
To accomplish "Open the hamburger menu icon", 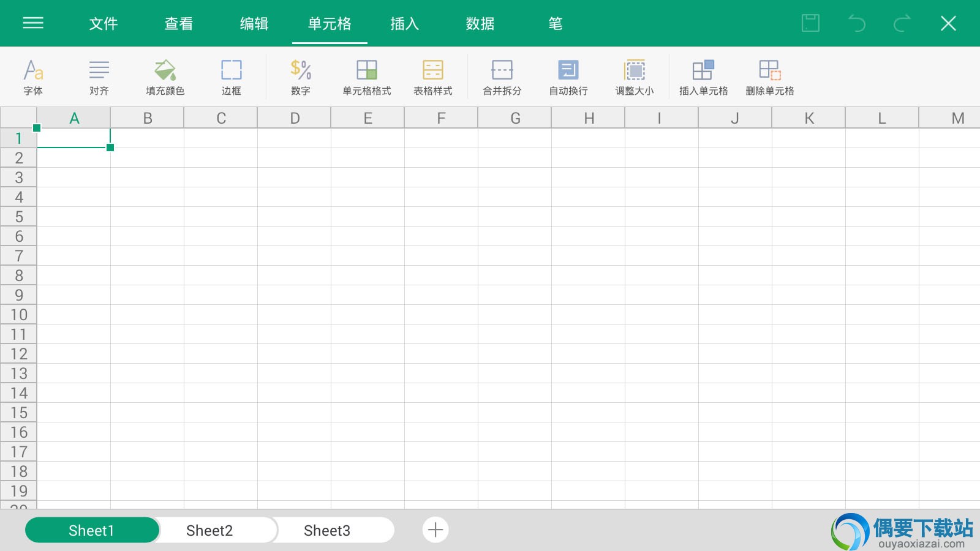I will (x=33, y=23).
